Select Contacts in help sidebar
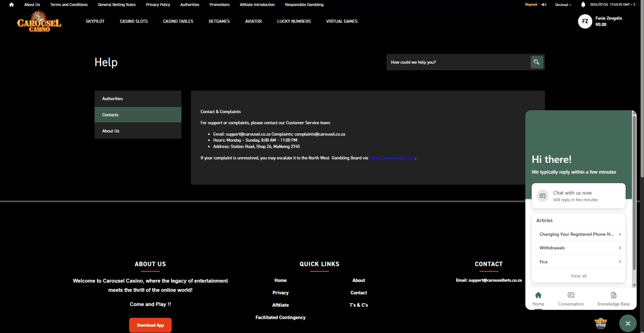Image resolution: width=644 pixels, height=333 pixels. 138,115
